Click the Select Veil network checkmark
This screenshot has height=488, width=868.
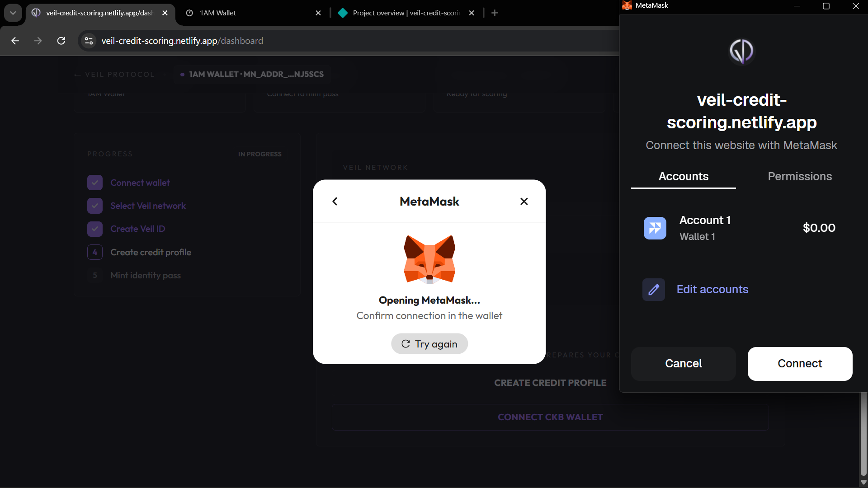click(x=95, y=206)
